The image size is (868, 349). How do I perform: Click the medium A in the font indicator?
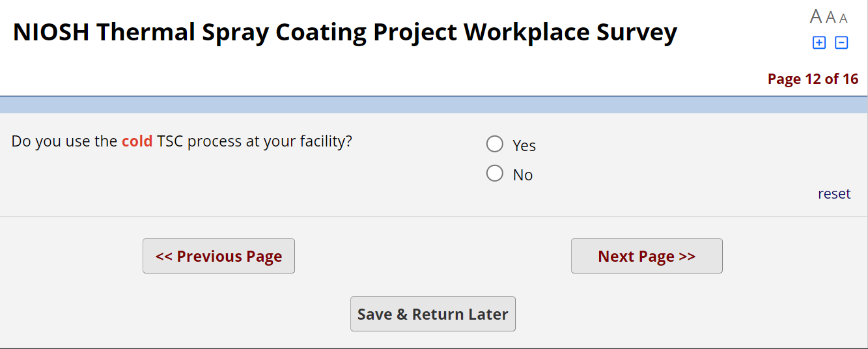pos(831,18)
